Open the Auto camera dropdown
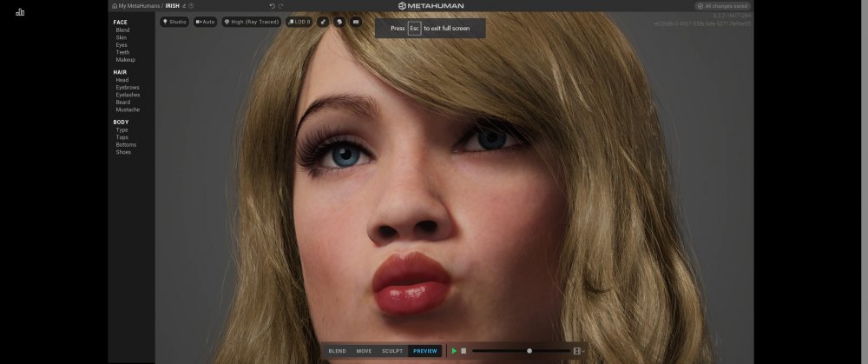The width and height of the screenshot is (868, 364). coord(206,22)
